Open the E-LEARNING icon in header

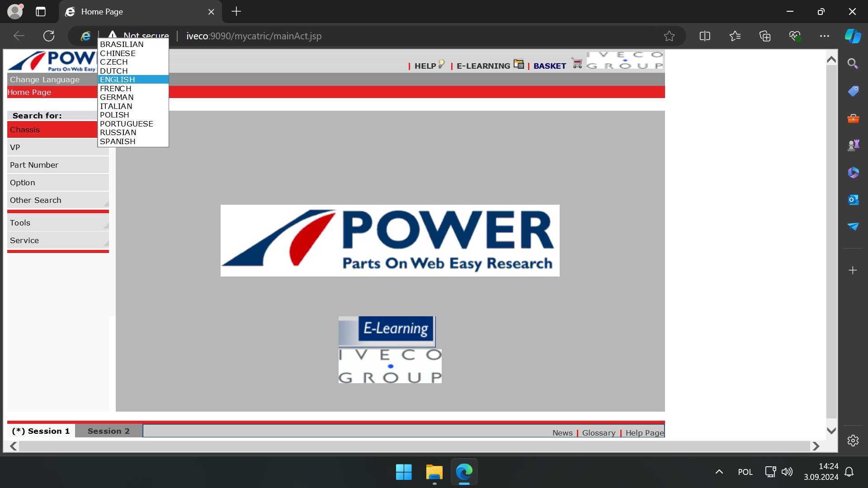[x=519, y=64]
